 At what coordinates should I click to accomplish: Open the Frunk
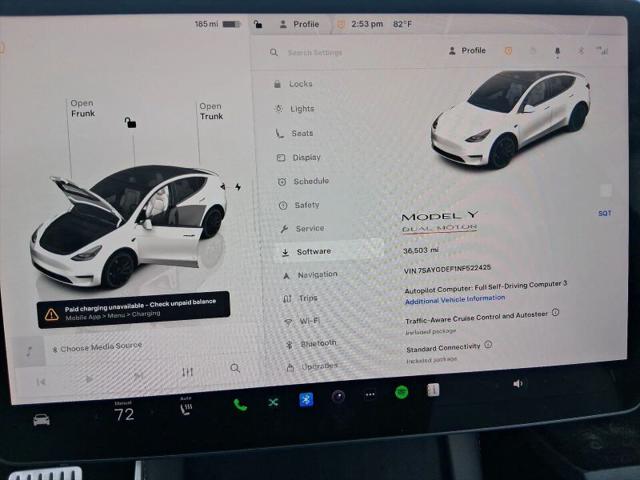pyautogui.click(x=82, y=108)
